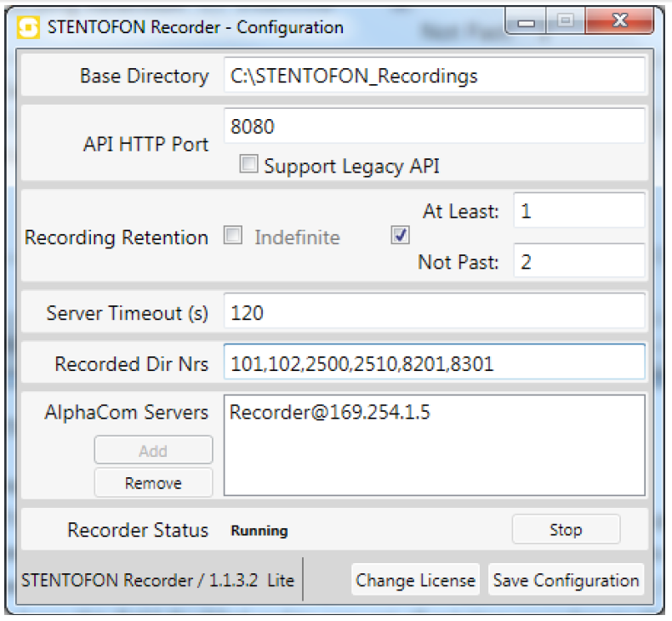Remove the selected AlphaCom server

(x=153, y=482)
